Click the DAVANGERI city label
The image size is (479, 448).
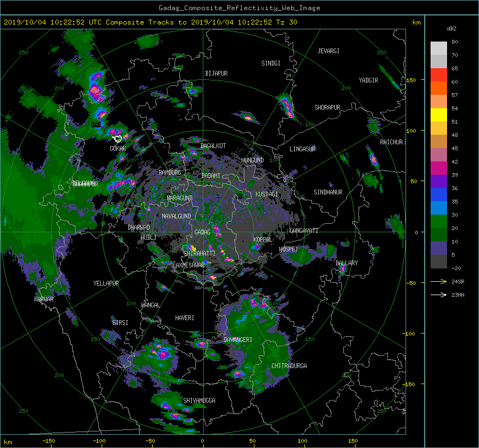pyautogui.click(x=238, y=340)
